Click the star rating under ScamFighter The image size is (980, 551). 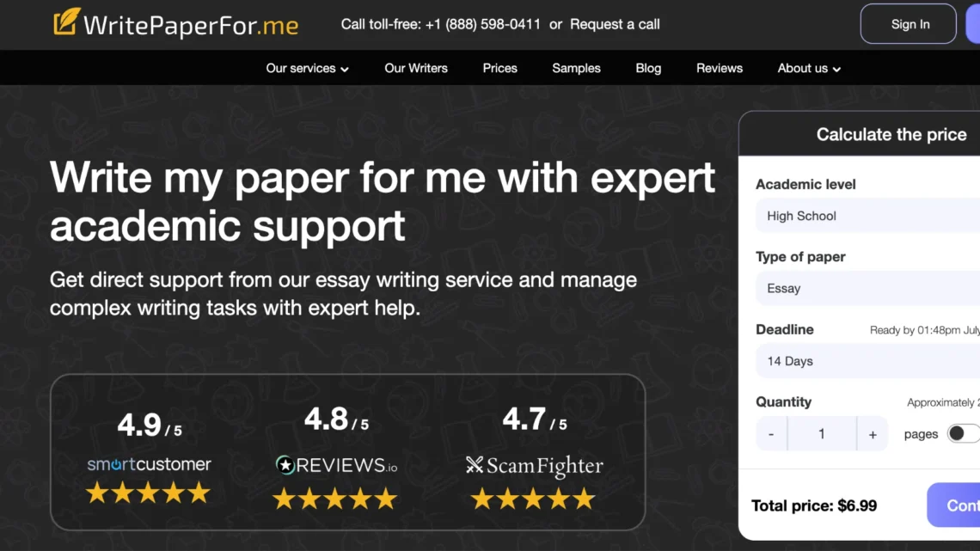pos(533,499)
